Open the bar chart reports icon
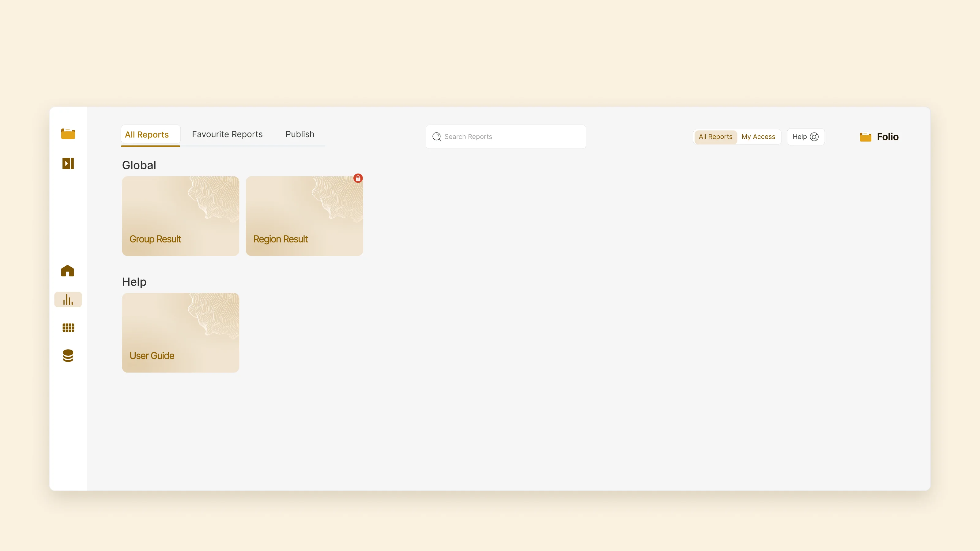 68,300
